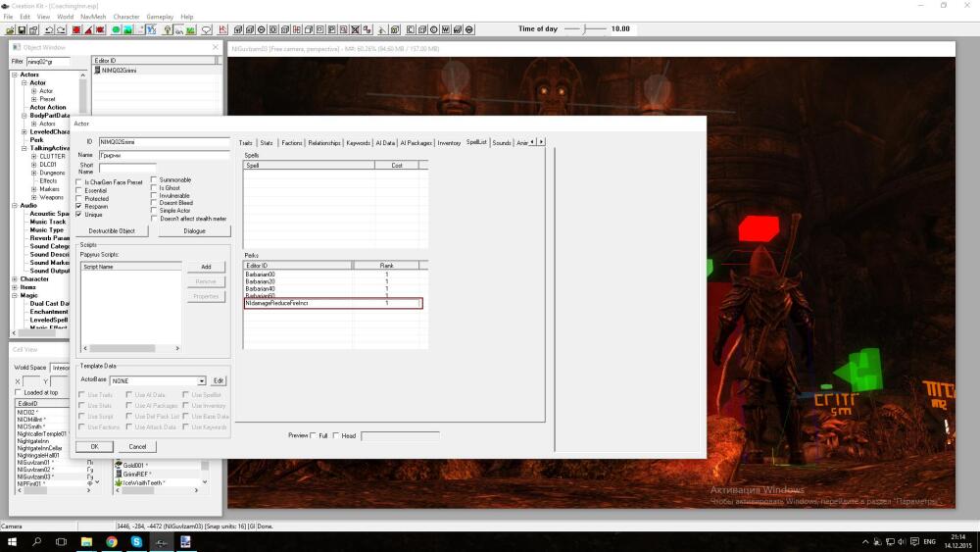
Task: Check the Simple Actor checkbox
Action: (154, 211)
